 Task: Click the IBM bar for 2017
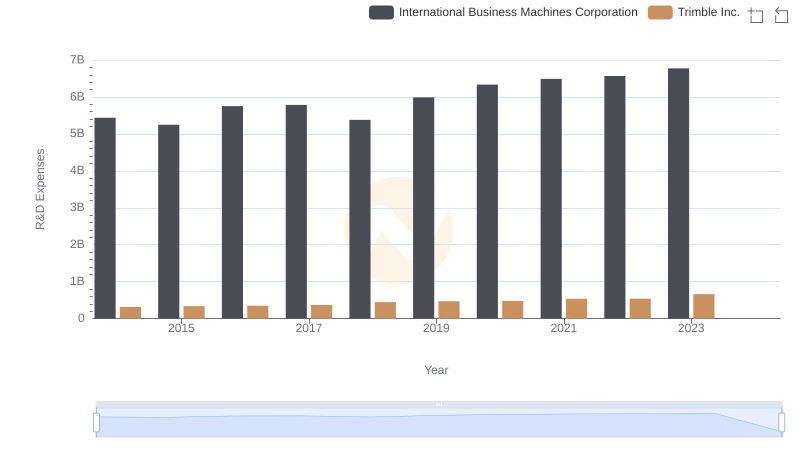click(296, 212)
